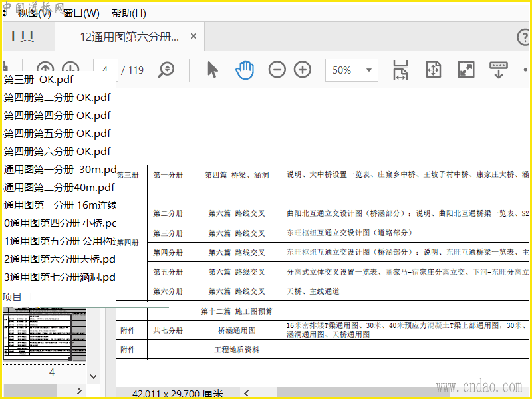Open the 视图(V) menu
Image resolution: width=532 pixels, height=399 pixels.
pos(35,13)
